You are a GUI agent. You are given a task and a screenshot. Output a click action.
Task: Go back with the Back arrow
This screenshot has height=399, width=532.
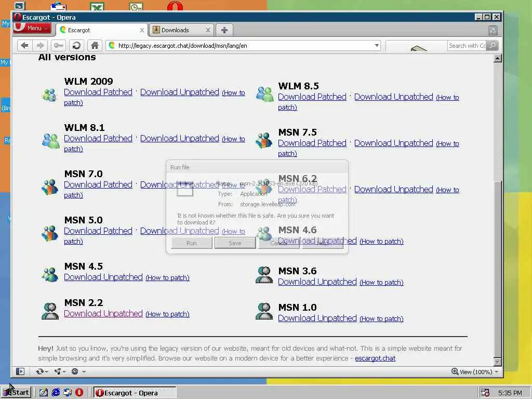coord(24,45)
